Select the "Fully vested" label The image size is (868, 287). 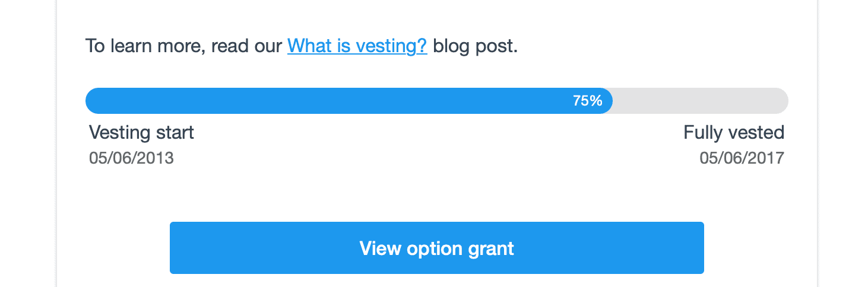(x=734, y=132)
